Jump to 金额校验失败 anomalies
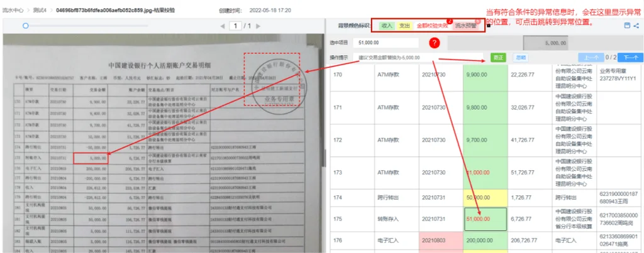 point(432,25)
